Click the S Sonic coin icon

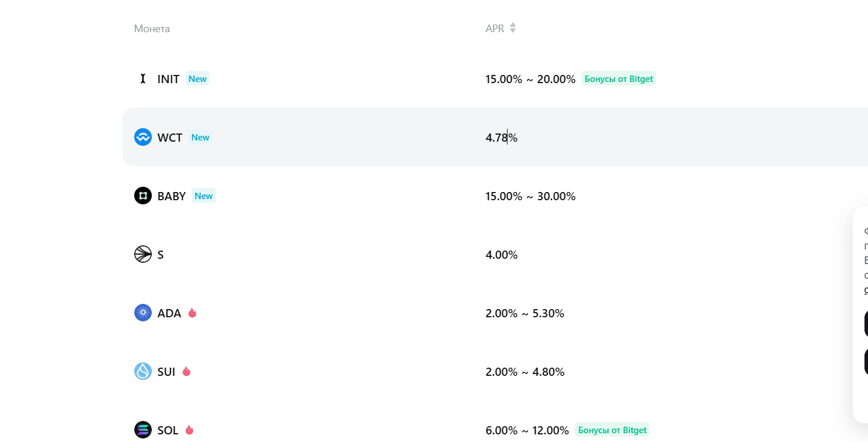click(x=142, y=254)
